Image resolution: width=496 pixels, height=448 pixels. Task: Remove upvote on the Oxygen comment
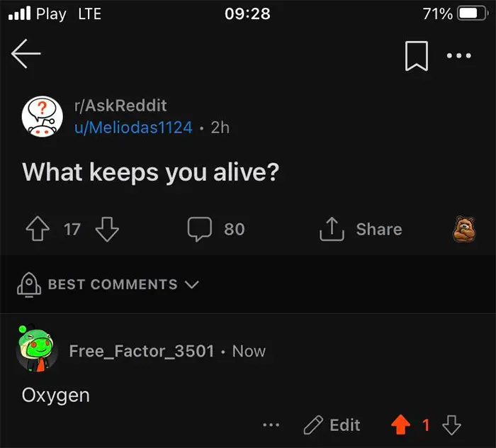pos(401,425)
